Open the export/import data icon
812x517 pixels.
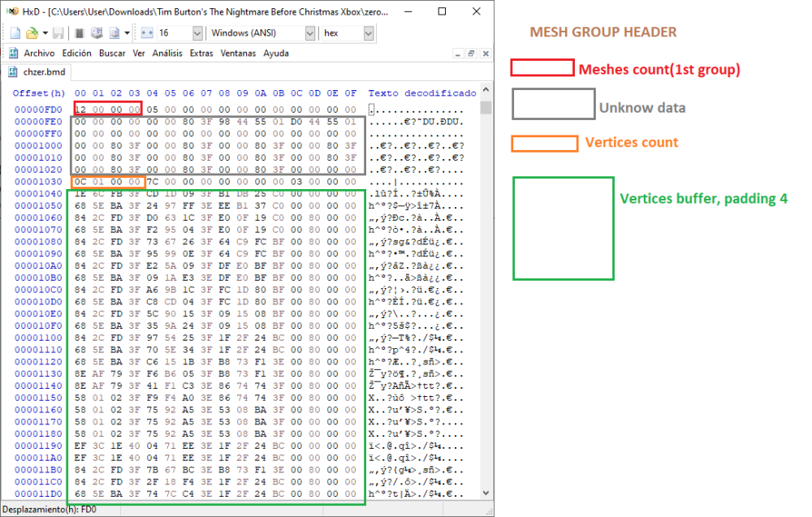click(x=113, y=32)
